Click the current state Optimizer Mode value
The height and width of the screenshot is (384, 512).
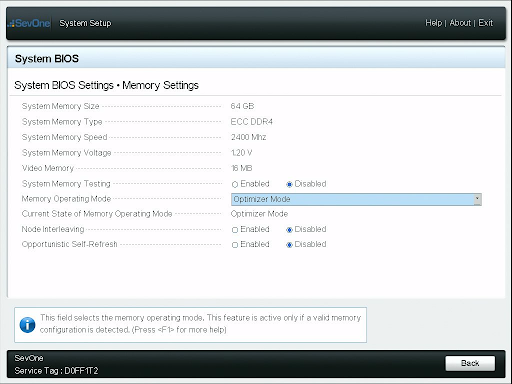(259, 214)
